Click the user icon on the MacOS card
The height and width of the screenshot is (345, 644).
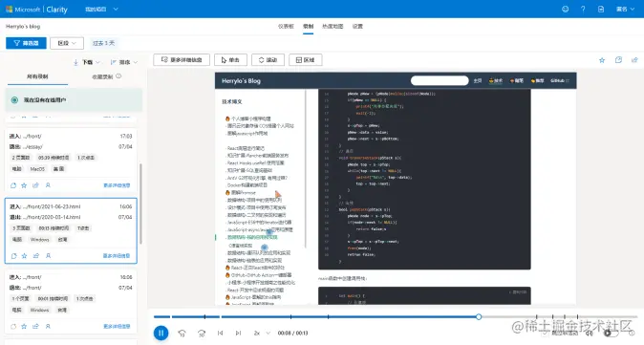point(48,185)
